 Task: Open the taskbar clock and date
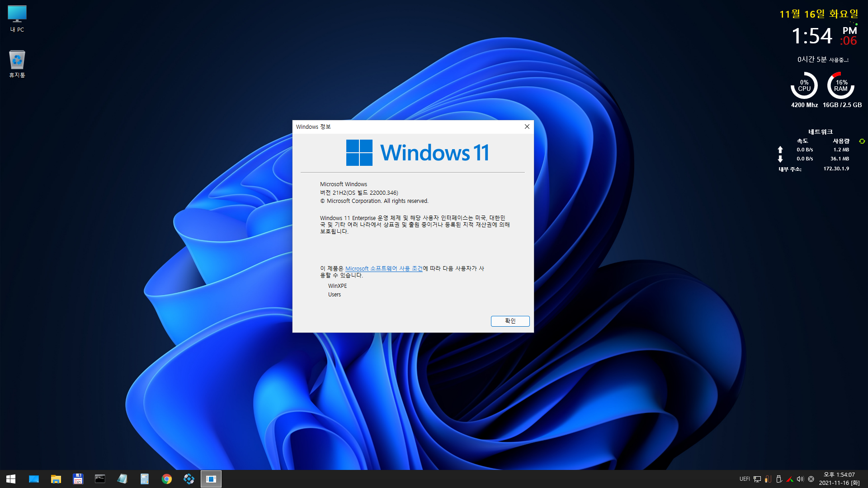[840, 479]
